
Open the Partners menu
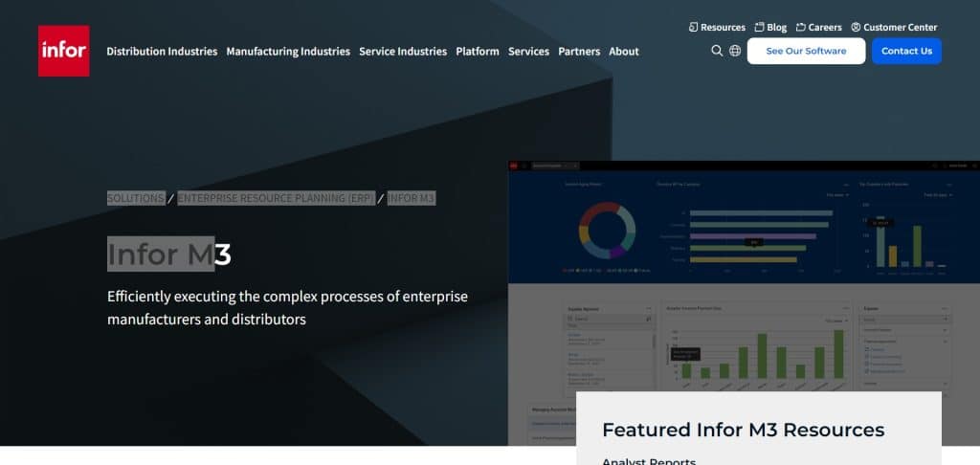tap(579, 52)
